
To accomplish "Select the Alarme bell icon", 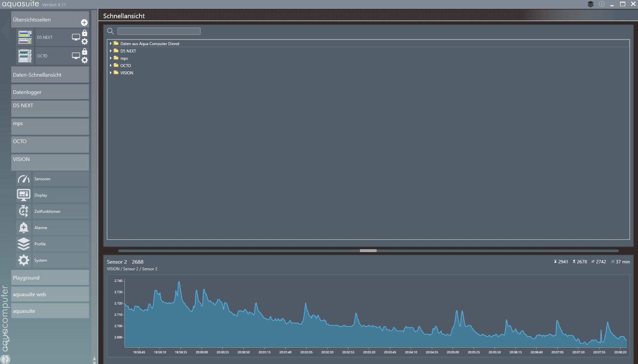I will pyautogui.click(x=24, y=228).
